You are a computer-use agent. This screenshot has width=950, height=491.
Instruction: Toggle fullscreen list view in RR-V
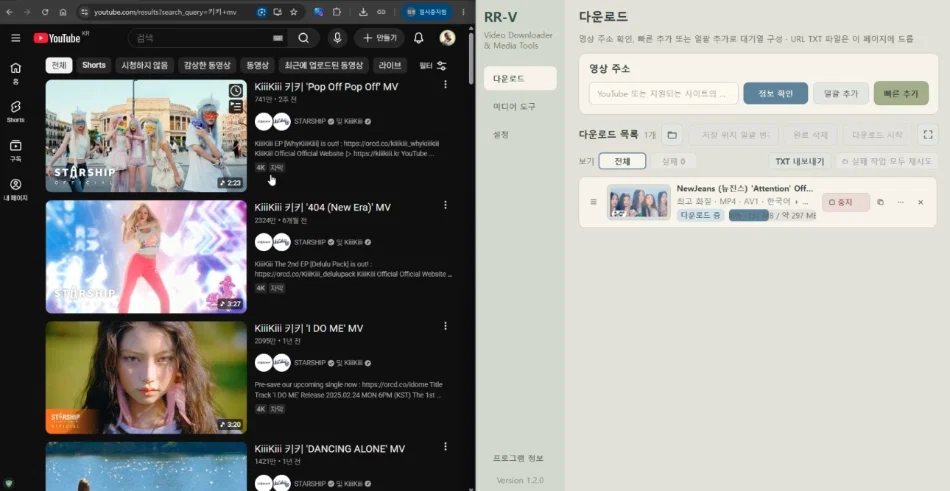click(928, 135)
